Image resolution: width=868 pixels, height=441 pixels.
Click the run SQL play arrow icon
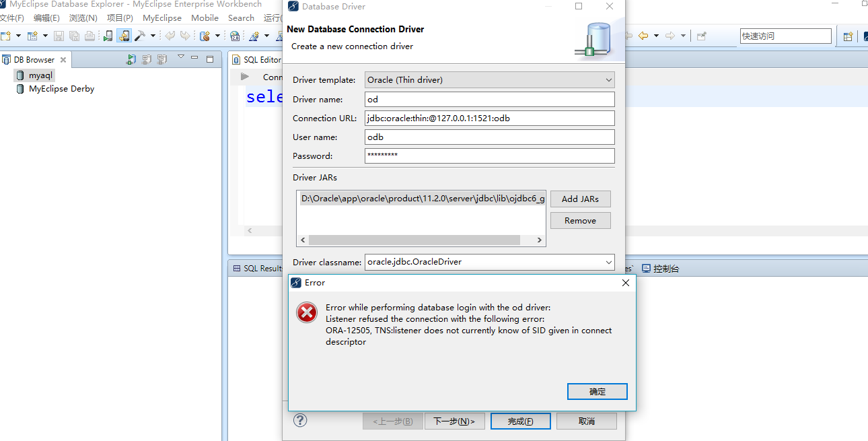tap(245, 77)
